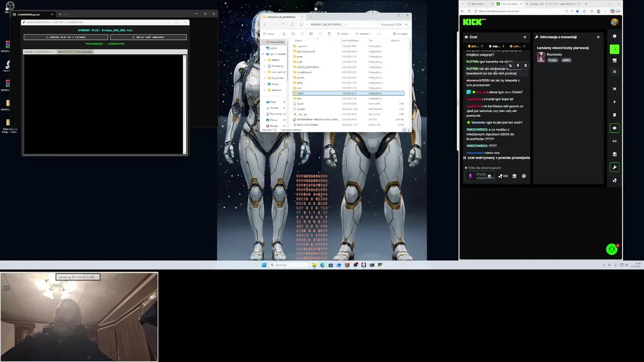This screenshot has height=362, width=644.
Task: Delete the hovered chat message
Action: [x=525, y=65]
